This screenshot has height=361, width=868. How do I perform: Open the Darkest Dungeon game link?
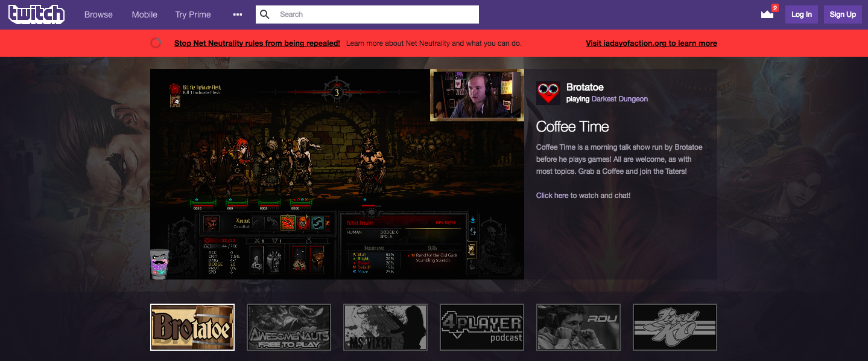click(619, 99)
